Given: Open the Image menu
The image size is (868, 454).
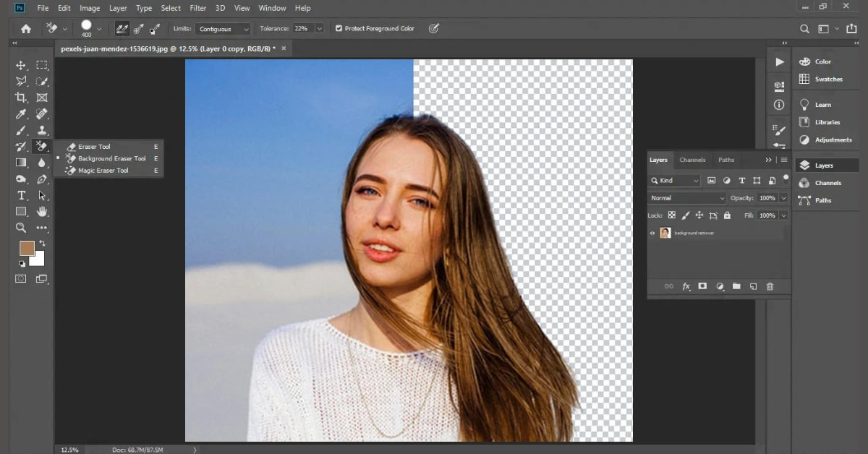Looking at the screenshot, I should click(90, 8).
